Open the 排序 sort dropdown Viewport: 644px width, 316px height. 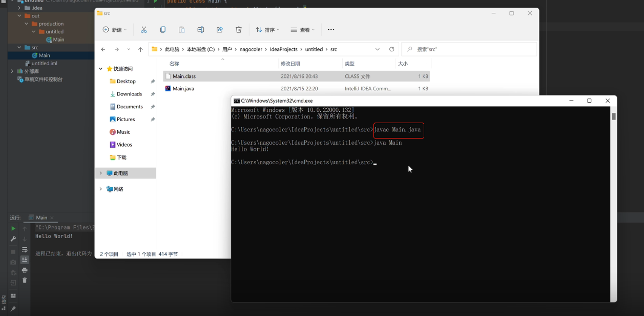point(267,30)
